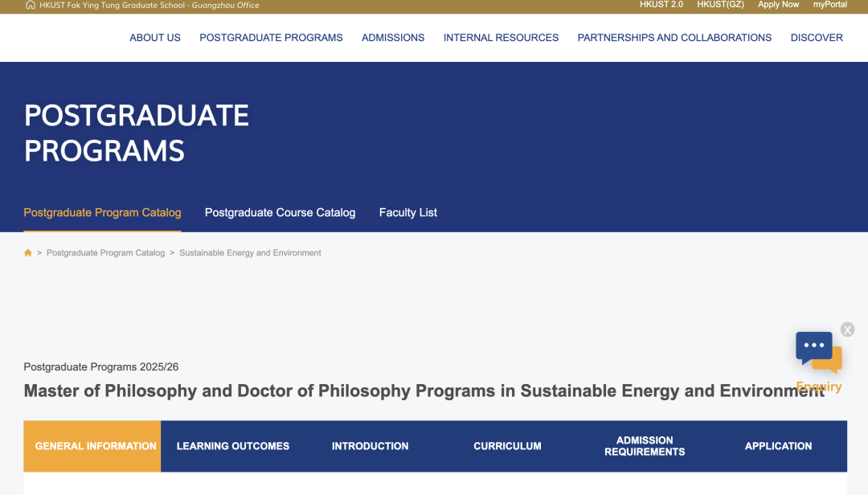Open the DISCOVER menu
Image resolution: width=868 pixels, height=495 pixels.
(x=817, y=38)
